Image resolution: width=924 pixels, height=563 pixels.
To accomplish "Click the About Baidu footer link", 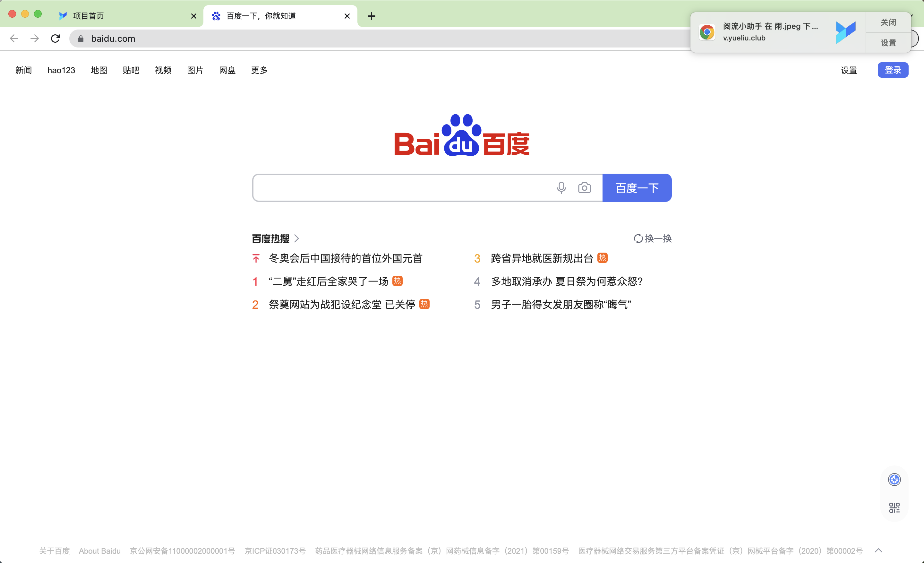I will pos(100,551).
